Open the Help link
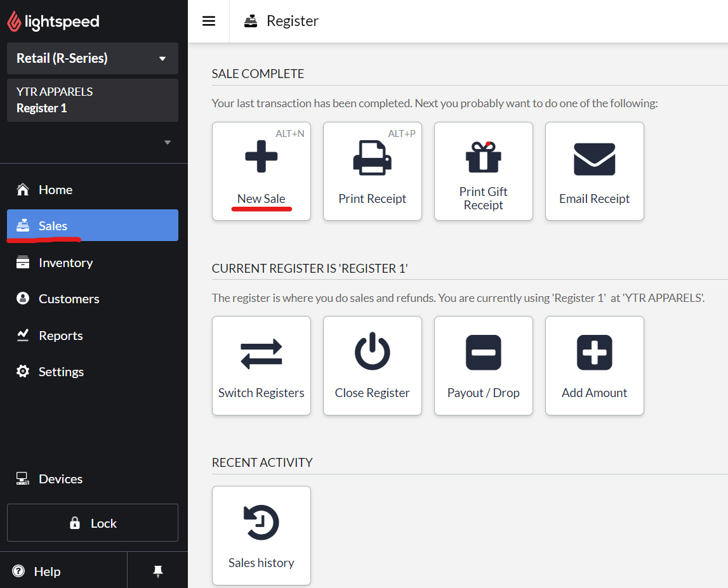Screen dimensions: 728x588 click(x=46, y=572)
